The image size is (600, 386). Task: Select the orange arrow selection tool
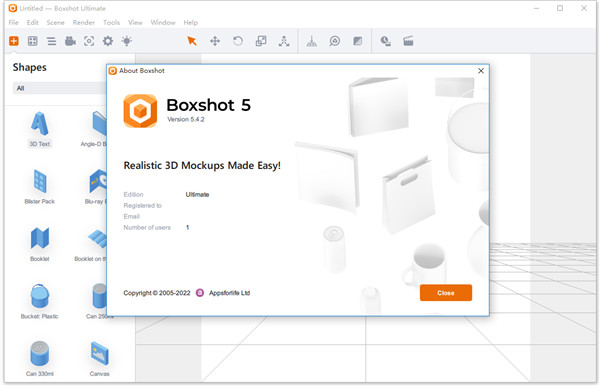(192, 41)
